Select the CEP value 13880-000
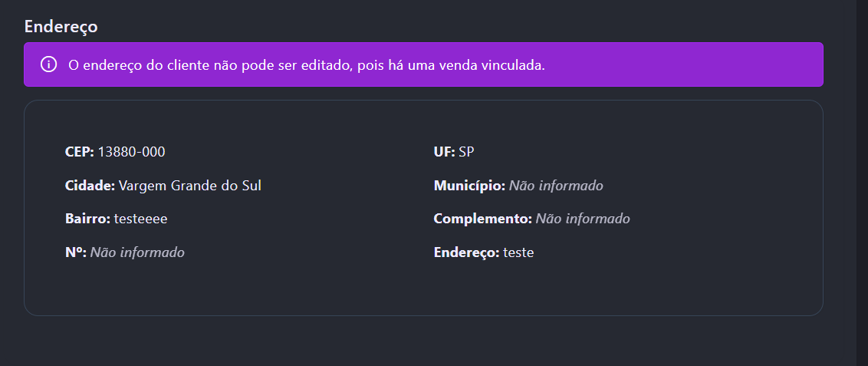Image resolution: width=868 pixels, height=366 pixels. click(131, 152)
